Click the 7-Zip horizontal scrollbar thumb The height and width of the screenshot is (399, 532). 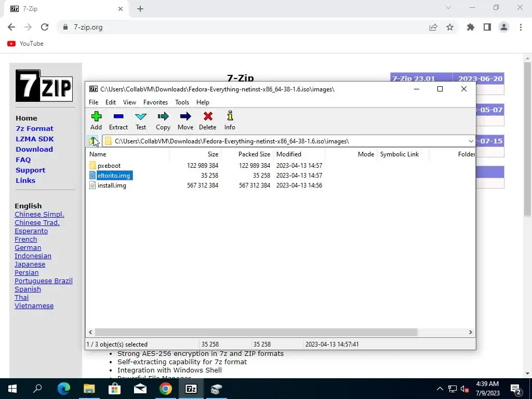(x=256, y=332)
